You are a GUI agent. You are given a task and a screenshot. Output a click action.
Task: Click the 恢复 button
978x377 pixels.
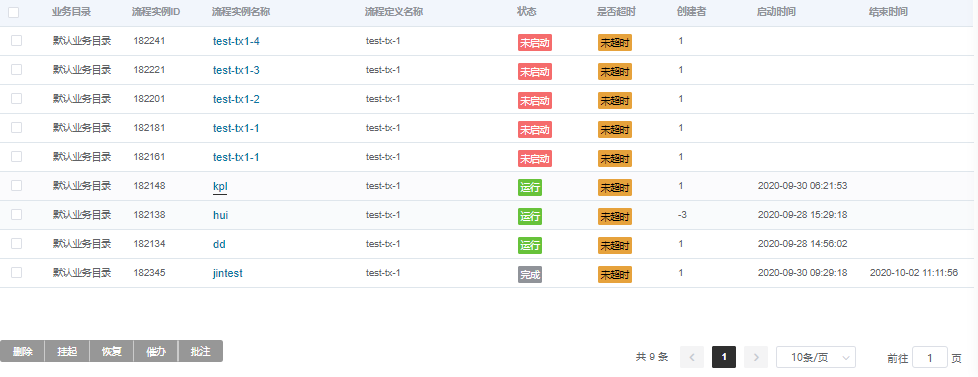(112, 351)
